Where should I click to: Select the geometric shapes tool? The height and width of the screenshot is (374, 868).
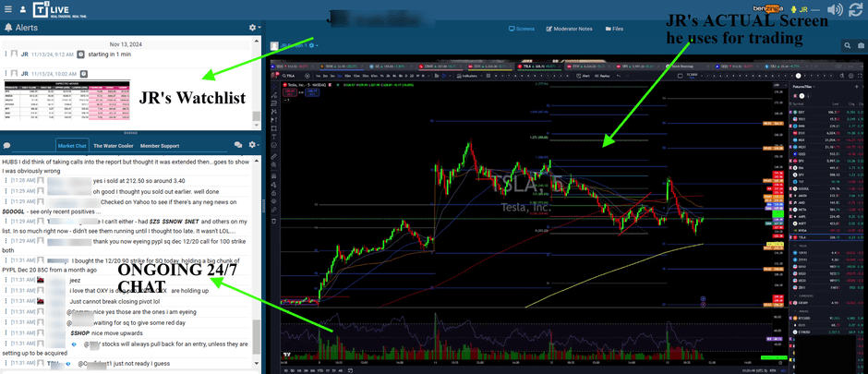[x=274, y=128]
